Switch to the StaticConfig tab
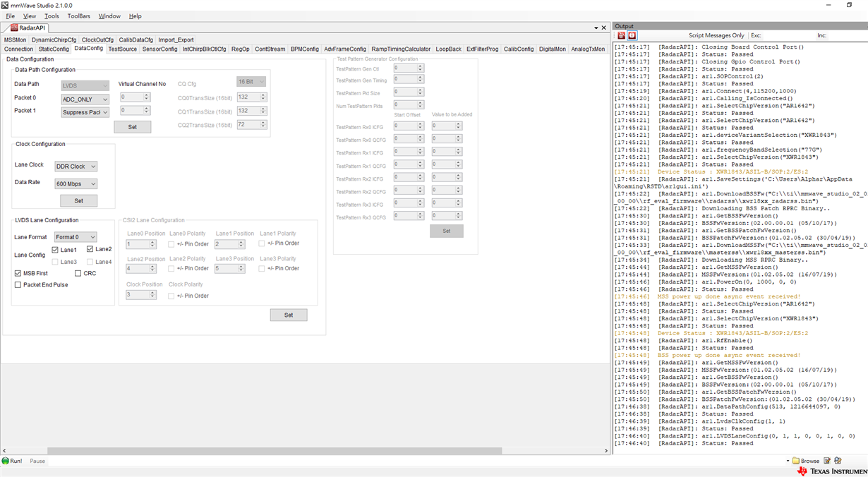 point(54,49)
